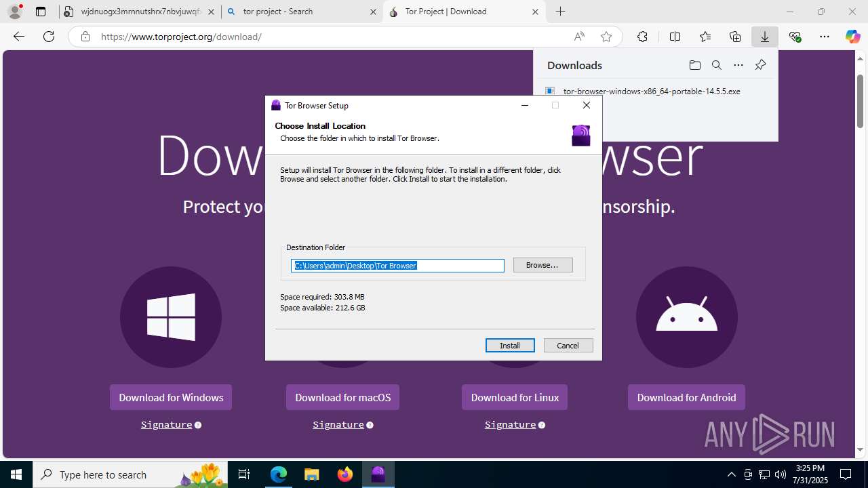
Task: Click Download for Windows button
Action: [171, 397]
